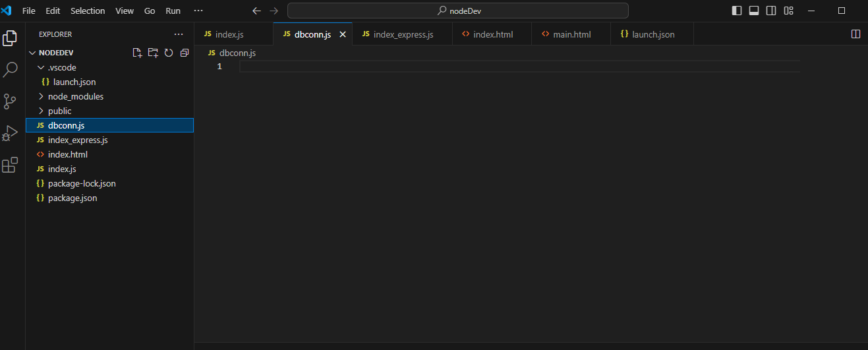Click the VS Code logo icon
868x350 pixels.
(x=7, y=11)
